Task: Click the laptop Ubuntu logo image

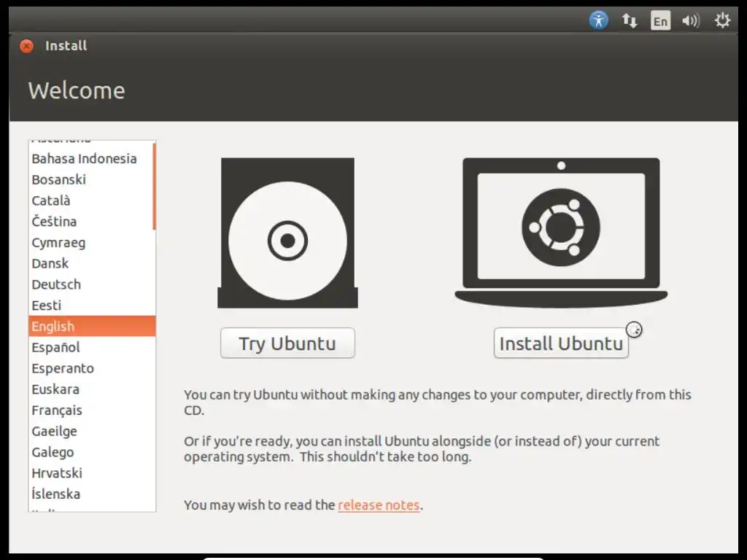Action: point(561,233)
